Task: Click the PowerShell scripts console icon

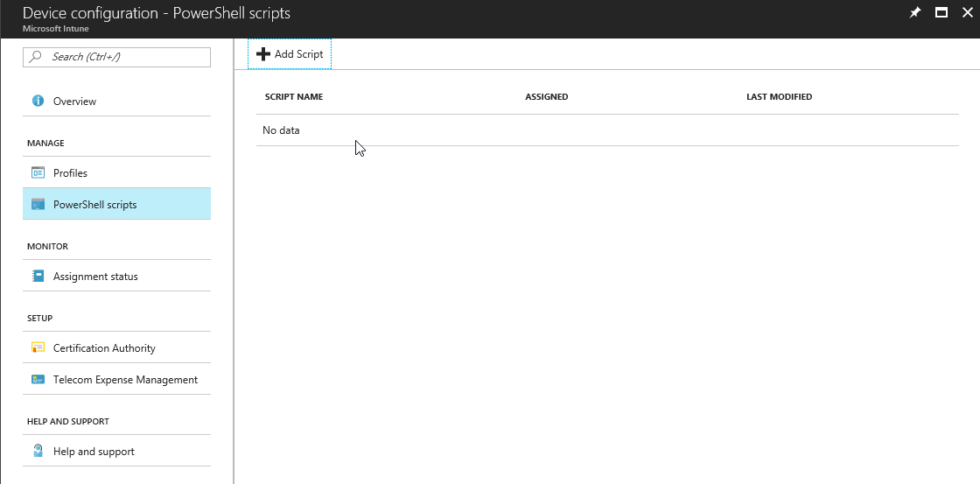Action: [38, 204]
